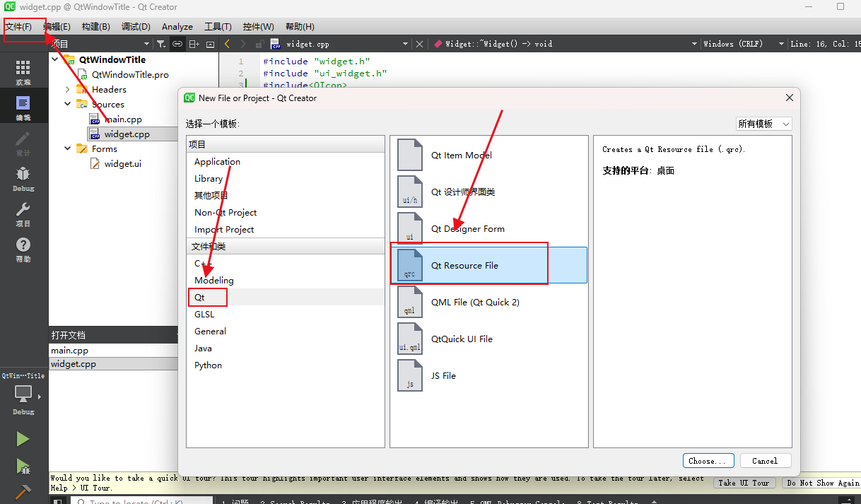Screen dimensions: 861x504
Task: Close the widget.cpp document with X
Action: click(419, 44)
